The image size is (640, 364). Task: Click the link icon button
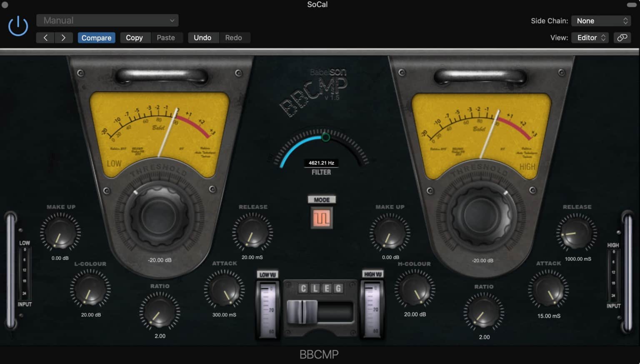pyautogui.click(x=622, y=37)
